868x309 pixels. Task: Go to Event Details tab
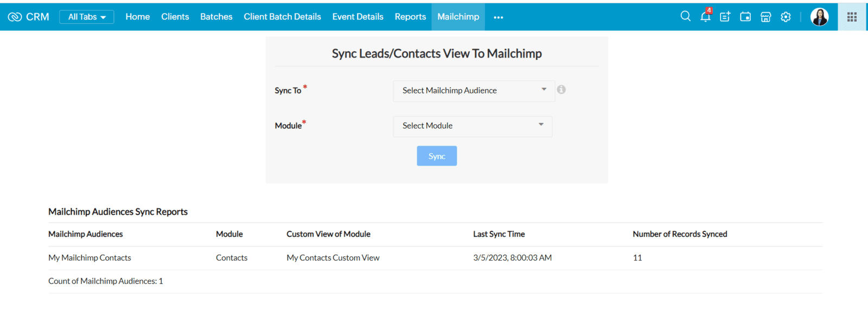coord(358,17)
